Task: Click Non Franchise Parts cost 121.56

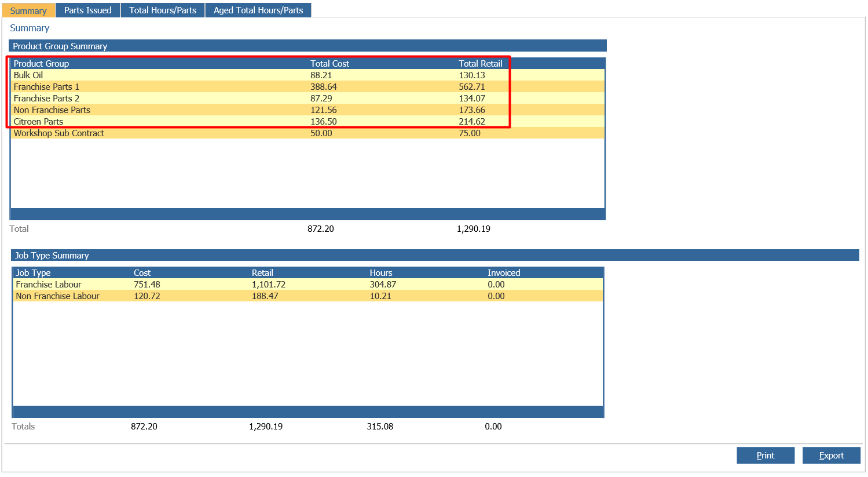Action: pos(324,110)
